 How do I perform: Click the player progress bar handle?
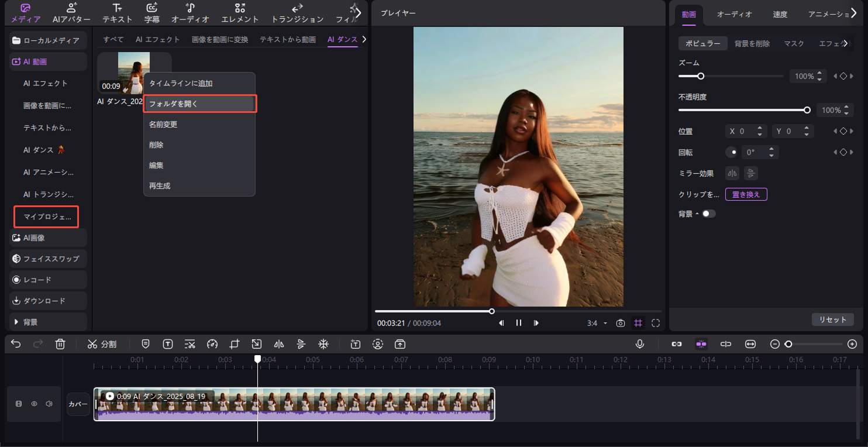(x=492, y=311)
